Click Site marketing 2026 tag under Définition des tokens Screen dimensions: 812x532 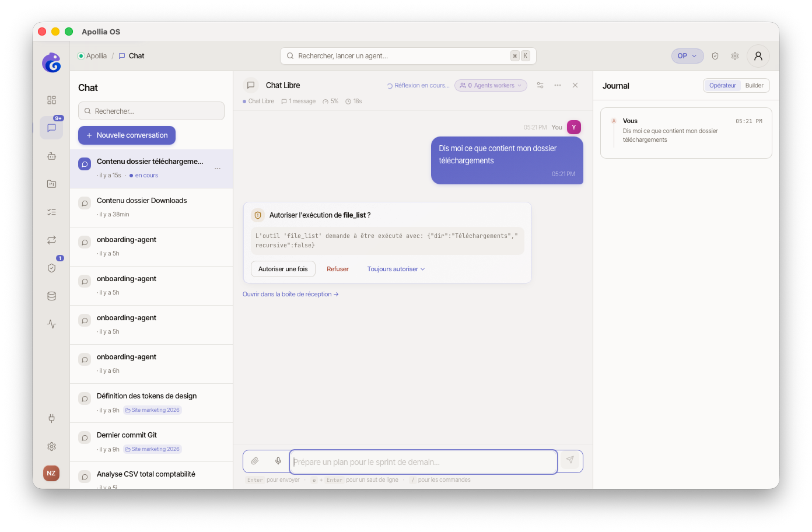[x=153, y=410]
